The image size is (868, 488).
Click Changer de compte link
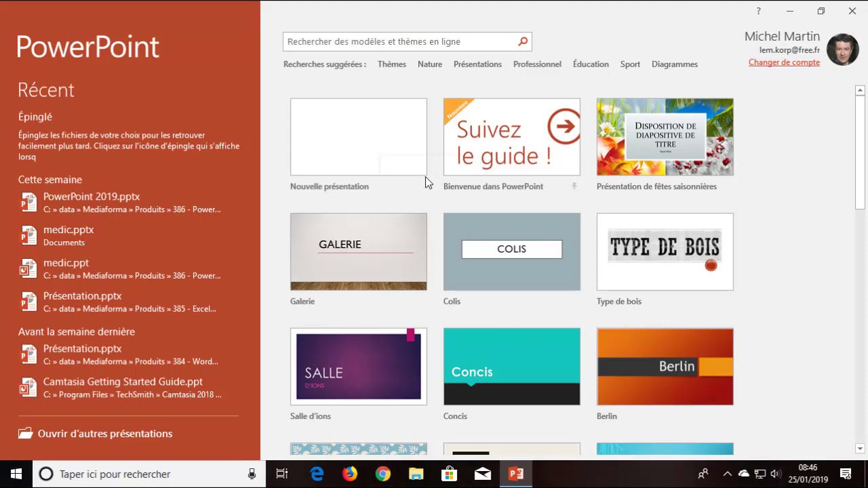click(784, 62)
